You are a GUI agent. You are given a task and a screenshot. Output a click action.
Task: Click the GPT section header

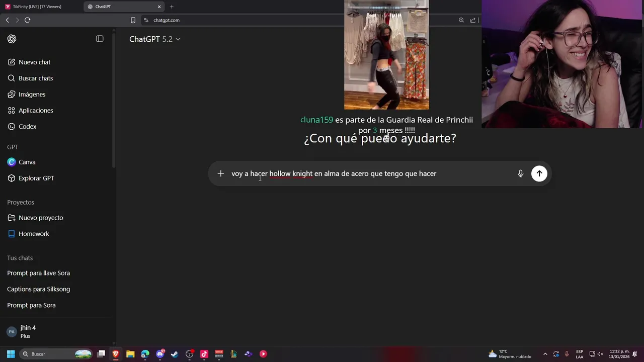click(13, 147)
